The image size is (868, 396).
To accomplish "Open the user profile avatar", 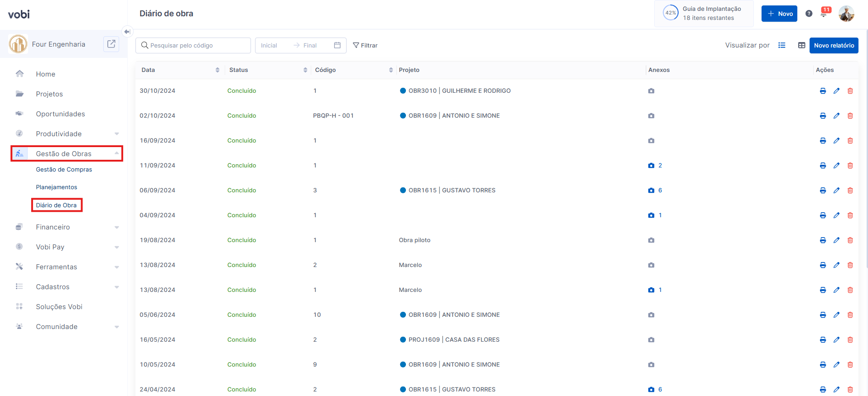I will pos(846,14).
